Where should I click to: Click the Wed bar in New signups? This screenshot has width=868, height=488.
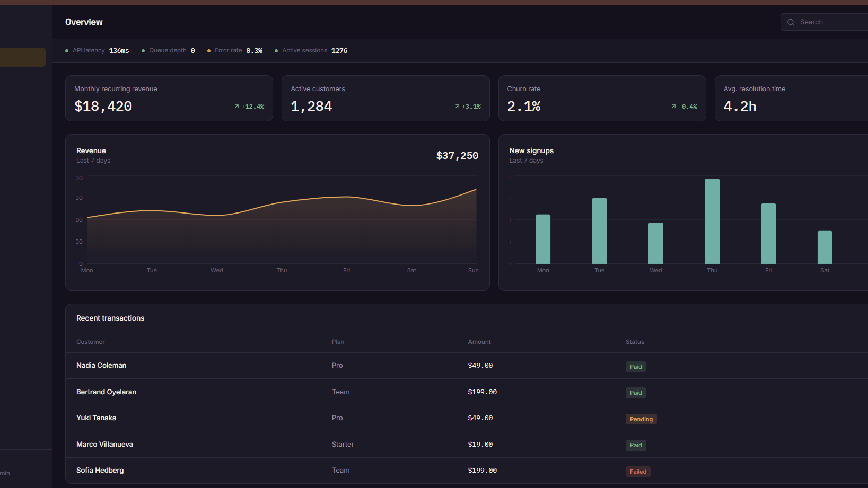pos(656,243)
